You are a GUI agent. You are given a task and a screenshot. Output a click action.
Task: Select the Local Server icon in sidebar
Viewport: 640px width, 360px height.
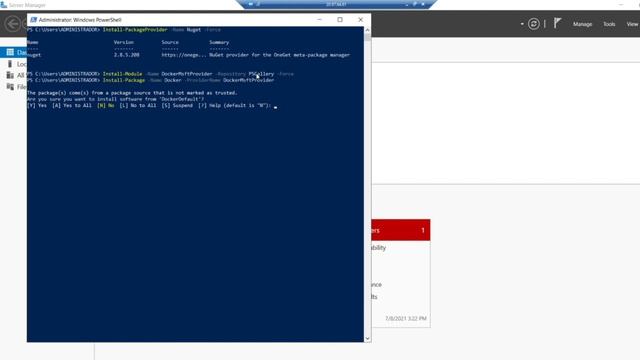[10, 64]
